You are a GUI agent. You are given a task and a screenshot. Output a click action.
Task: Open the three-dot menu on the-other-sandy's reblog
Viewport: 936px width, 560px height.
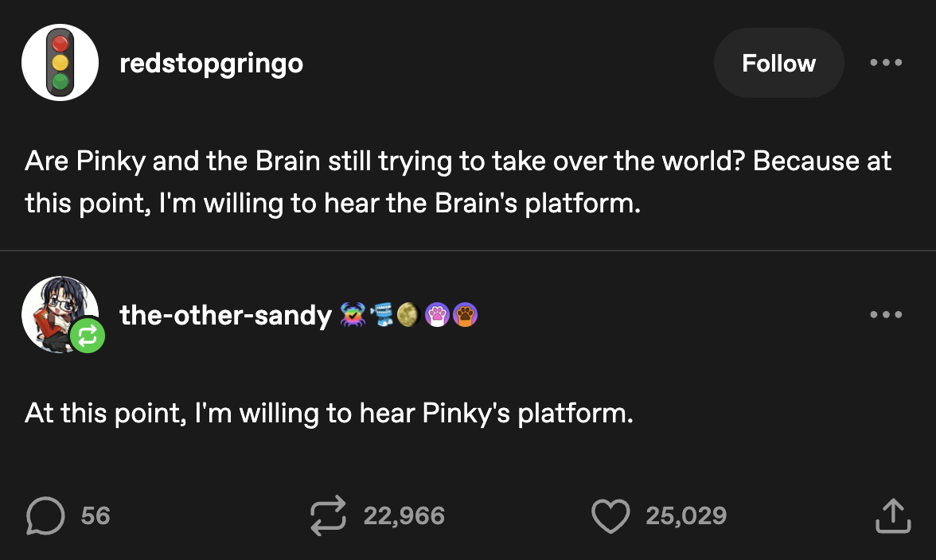click(886, 315)
